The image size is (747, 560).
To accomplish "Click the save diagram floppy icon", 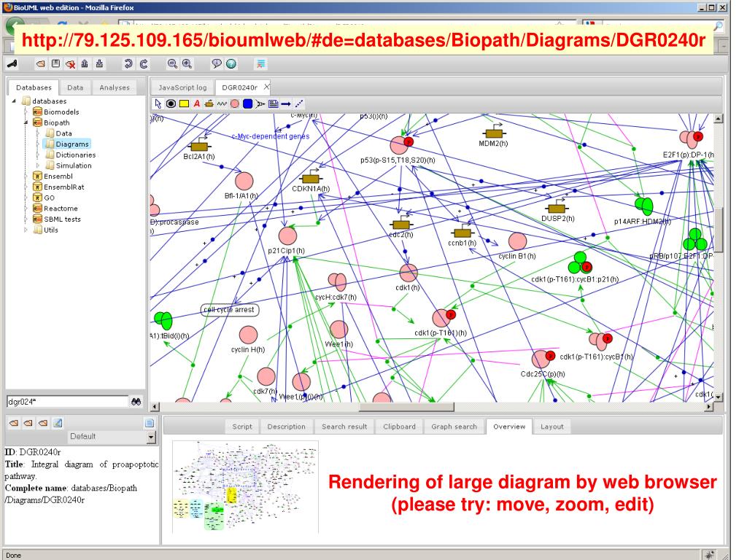I will click(55, 64).
